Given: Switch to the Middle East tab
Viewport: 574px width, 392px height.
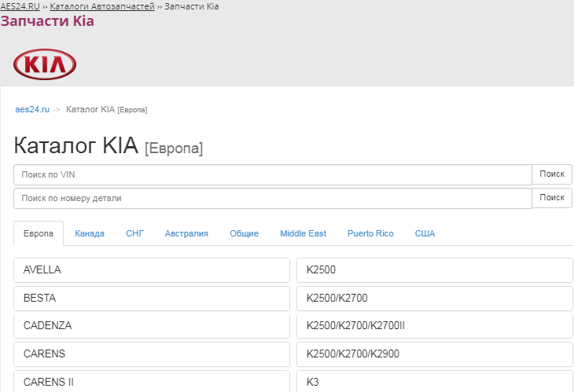Looking at the screenshot, I should (x=303, y=233).
